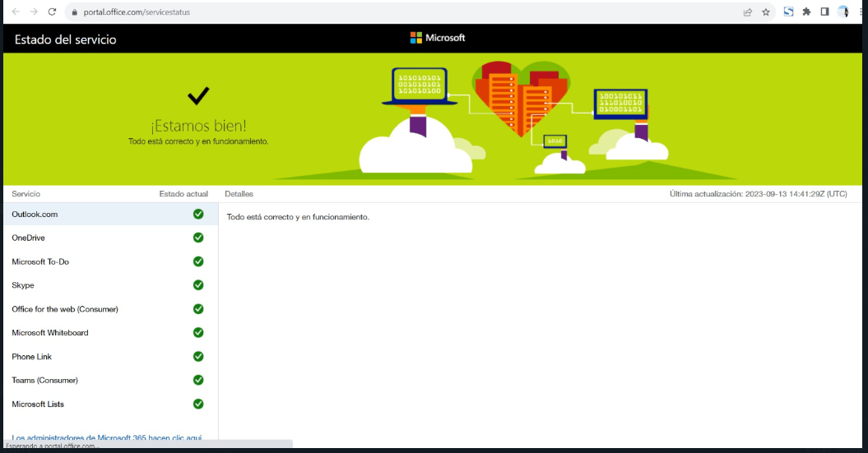Click green status check for Teams (Consumer)
The image size is (868, 453).
(198, 380)
